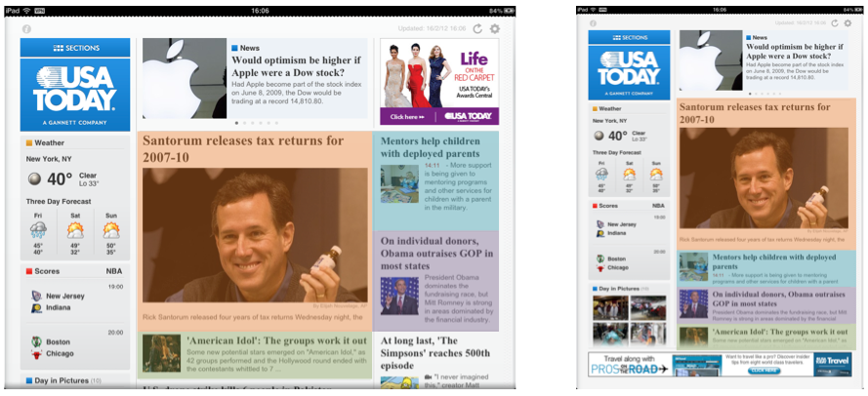Image resolution: width=868 pixels, height=396 pixels.
Task: Tap Friday's forecast icon in the portrait view
Action: (601, 175)
